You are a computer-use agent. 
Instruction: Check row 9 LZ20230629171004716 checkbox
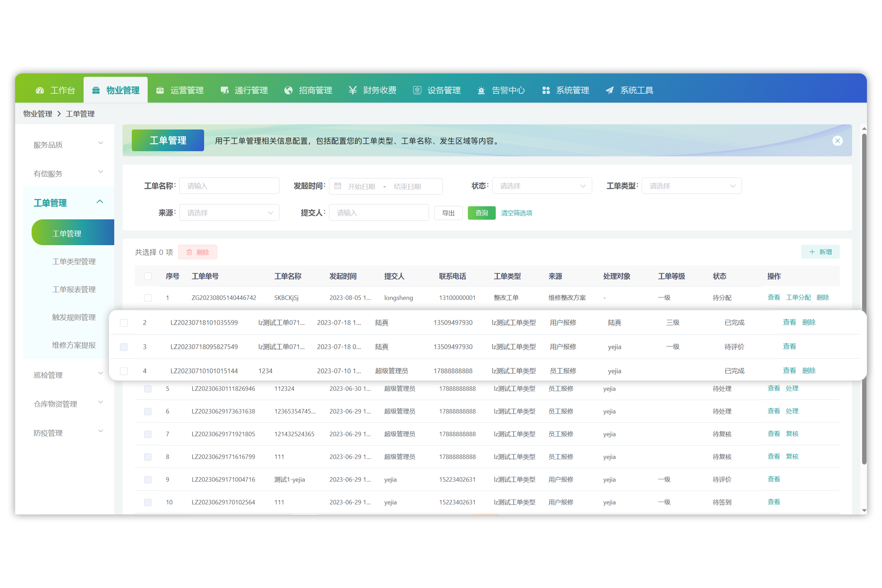[x=148, y=480]
